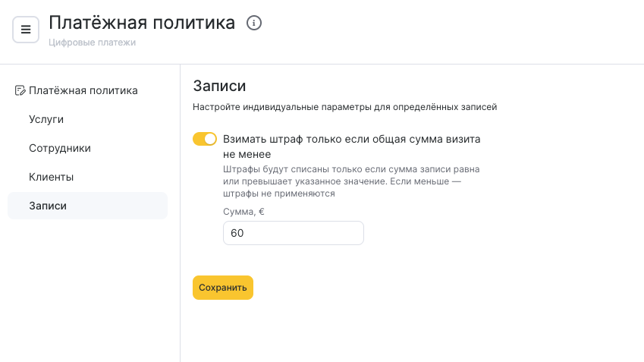Select the Записи item in the sidebar

(x=87, y=206)
